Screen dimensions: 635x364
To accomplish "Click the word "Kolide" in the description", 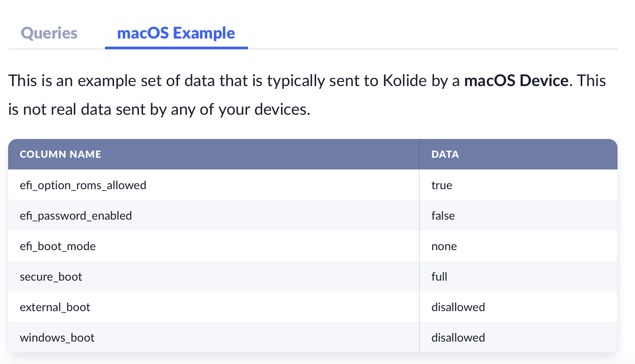I will [404, 81].
